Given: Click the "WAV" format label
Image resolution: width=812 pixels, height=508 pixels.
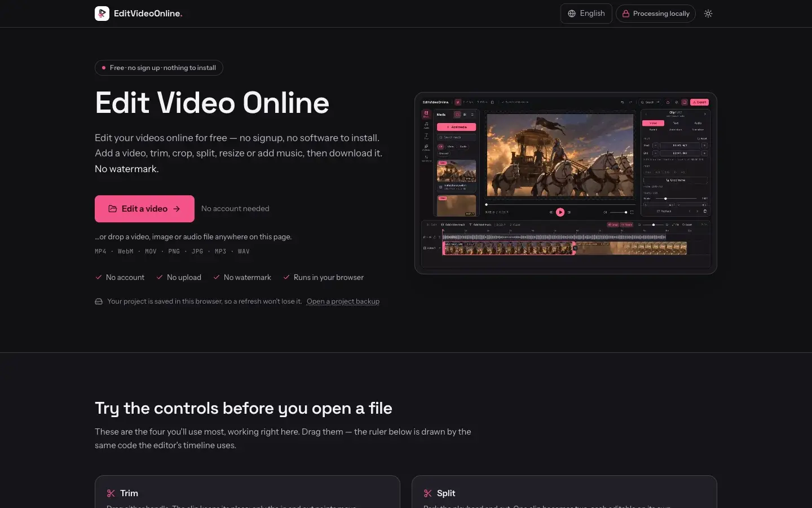Looking at the screenshot, I should pos(244,252).
